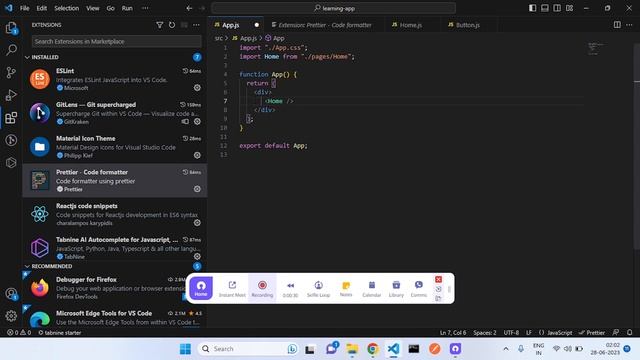Expand hidden menus with ellipsis

coord(145,8)
